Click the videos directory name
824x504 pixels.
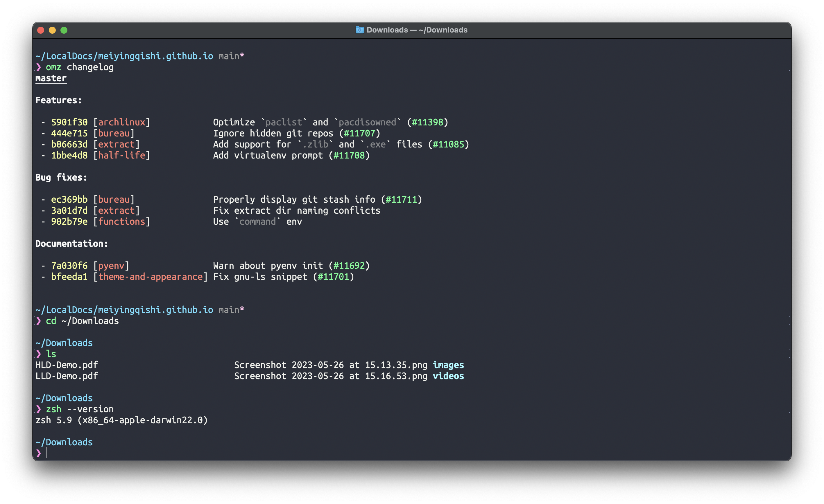pyautogui.click(x=448, y=376)
